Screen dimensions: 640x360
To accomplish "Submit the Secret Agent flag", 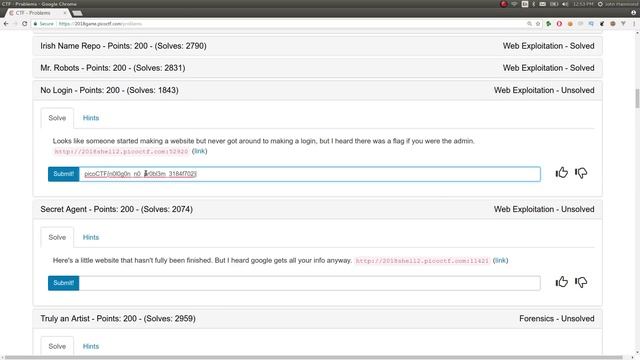I will point(64,283).
